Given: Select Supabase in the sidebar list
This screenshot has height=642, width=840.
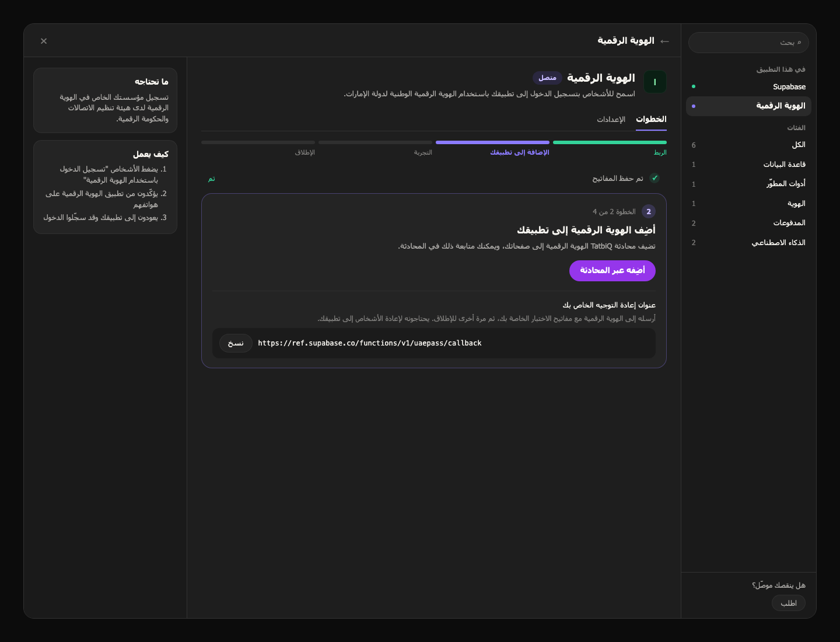Looking at the screenshot, I should pos(748,86).
